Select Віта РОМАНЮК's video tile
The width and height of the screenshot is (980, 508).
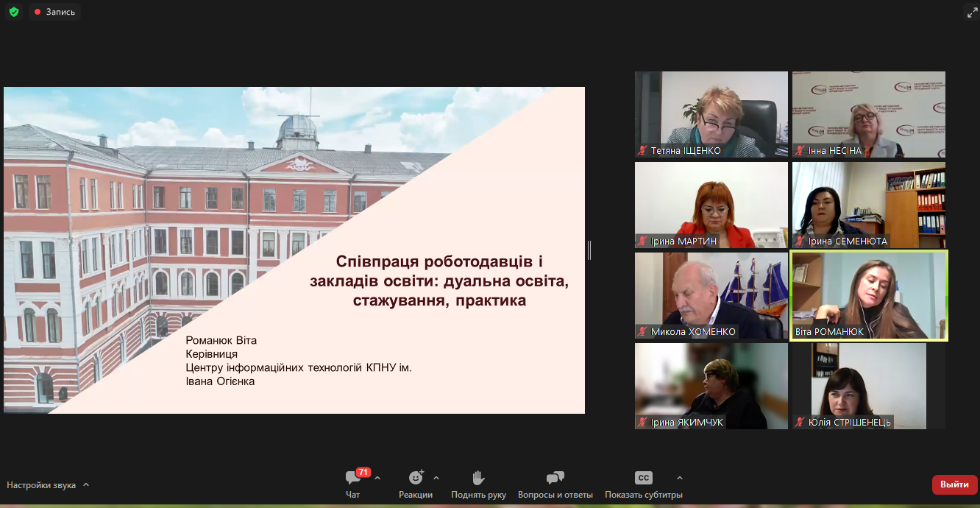pyautogui.click(x=868, y=294)
